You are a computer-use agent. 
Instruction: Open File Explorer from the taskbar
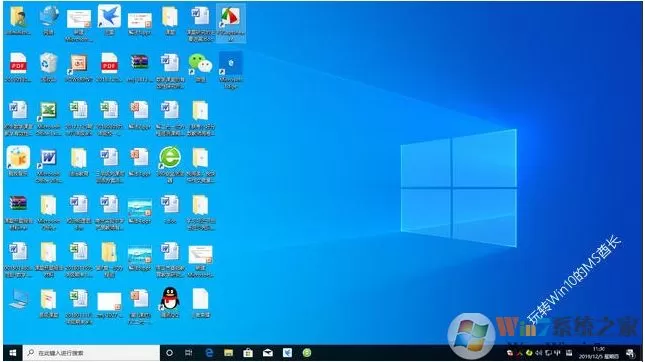pos(228,353)
